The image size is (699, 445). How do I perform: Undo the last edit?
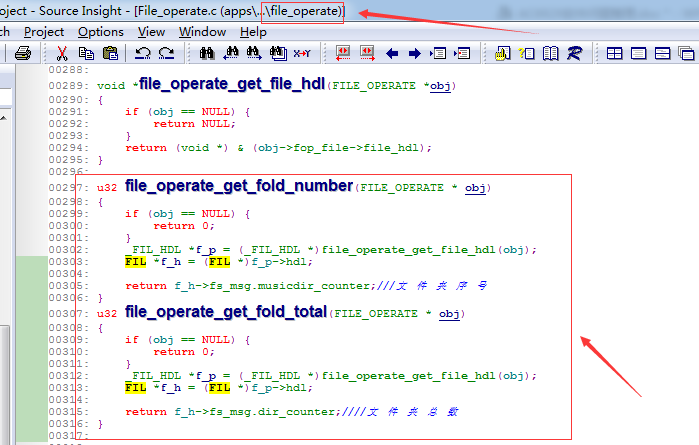click(143, 54)
